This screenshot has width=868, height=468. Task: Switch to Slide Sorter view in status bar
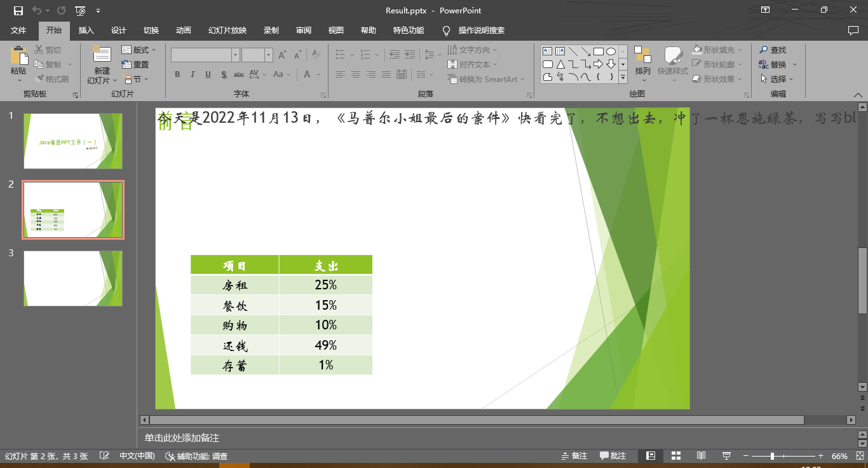click(x=675, y=455)
